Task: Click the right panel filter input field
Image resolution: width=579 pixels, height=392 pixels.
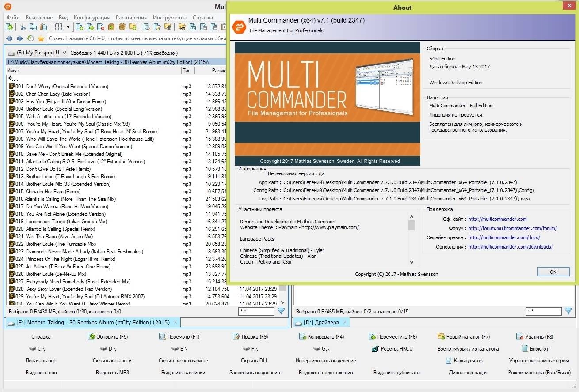Action: tap(544, 312)
